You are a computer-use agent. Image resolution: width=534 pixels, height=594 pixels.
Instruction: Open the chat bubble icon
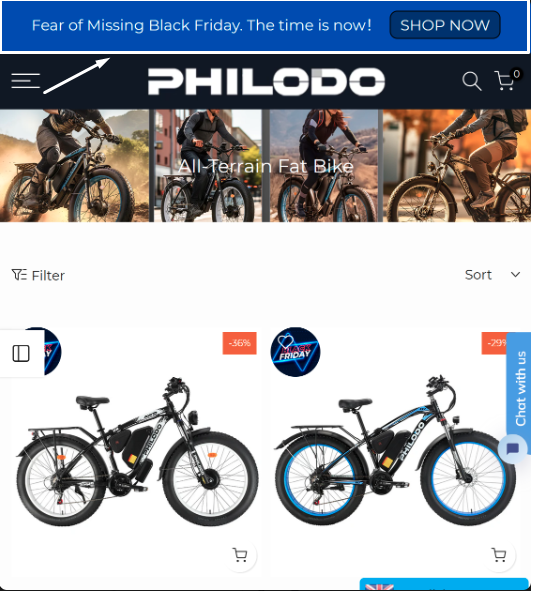[x=513, y=450]
